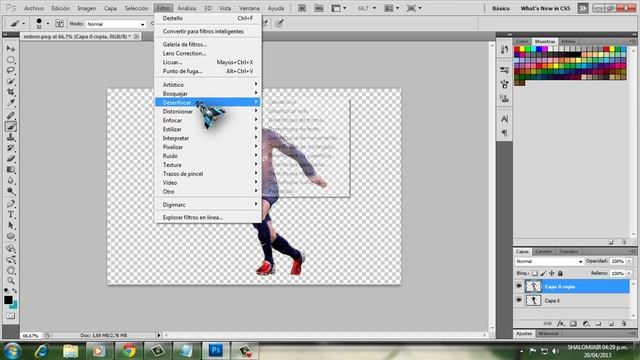Select the Dodge tool
The width and height of the screenshot is (640, 360).
[11, 191]
